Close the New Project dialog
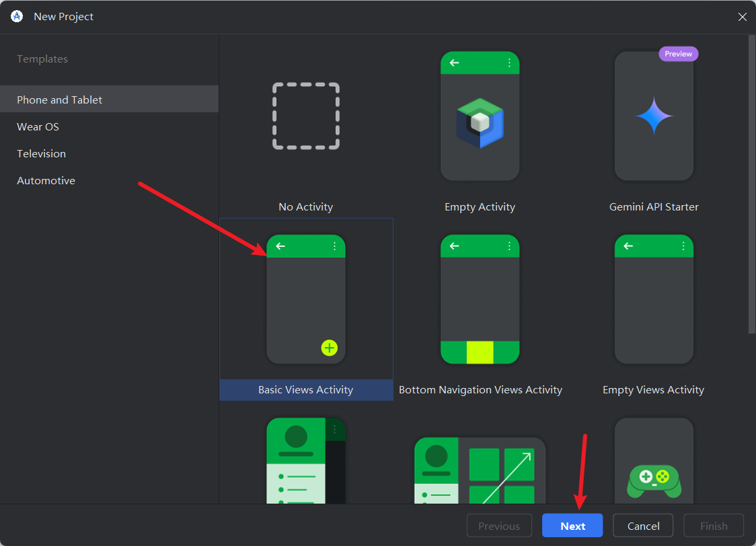756x546 pixels. click(x=742, y=17)
